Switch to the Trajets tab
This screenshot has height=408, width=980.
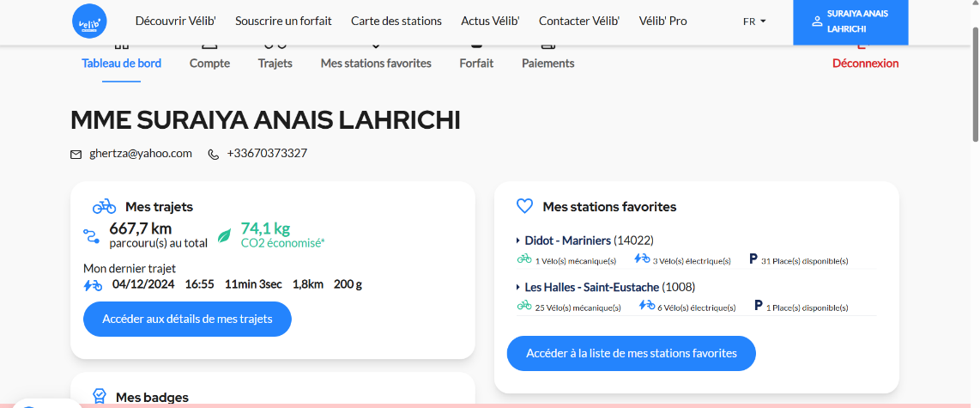coord(275,63)
